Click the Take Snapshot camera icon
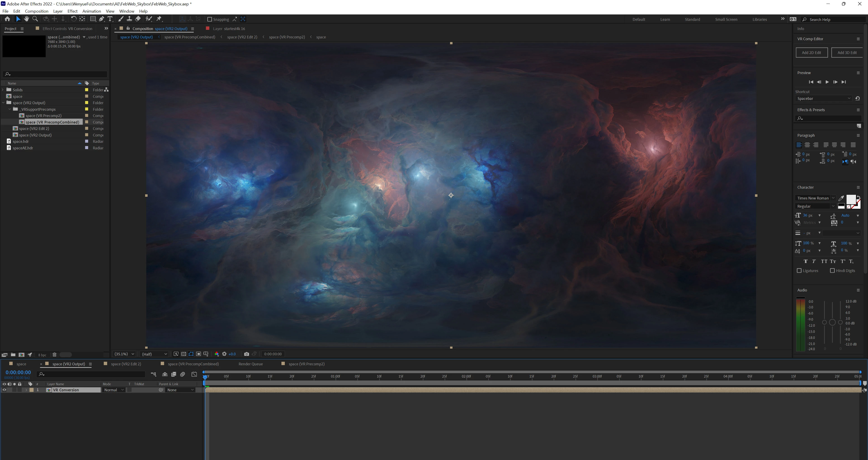 (246, 354)
